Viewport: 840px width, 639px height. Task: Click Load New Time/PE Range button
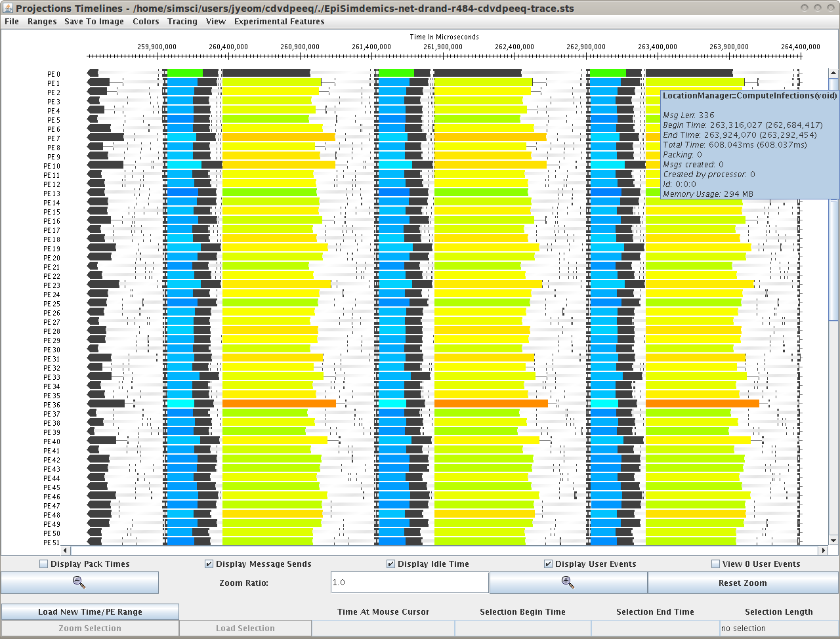[x=90, y=611]
